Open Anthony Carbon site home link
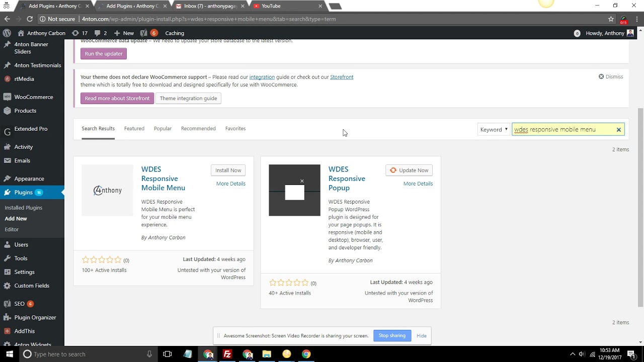This screenshot has height=362, width=644. [x=41, y=33]
